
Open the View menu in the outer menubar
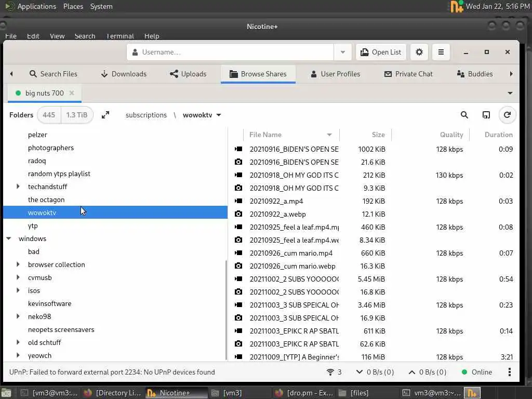point(57,36)
